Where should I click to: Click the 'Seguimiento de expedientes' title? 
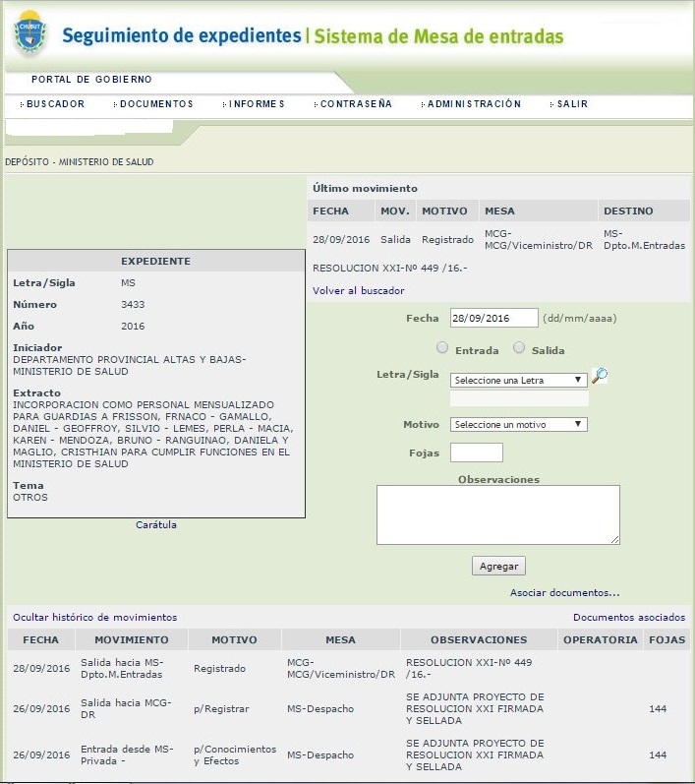(x=182, y=35)
